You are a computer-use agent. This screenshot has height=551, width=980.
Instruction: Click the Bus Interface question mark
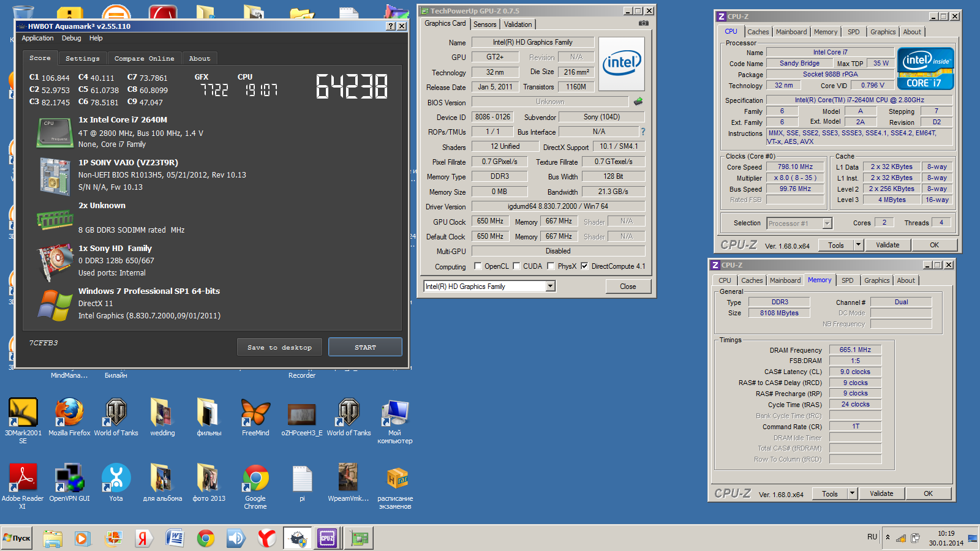(643, 132)
